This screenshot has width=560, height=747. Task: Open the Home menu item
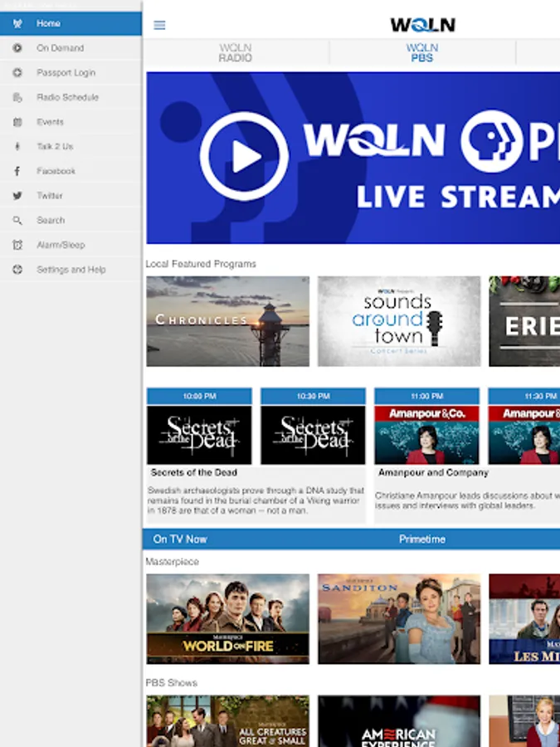click(x=71, y=23)
